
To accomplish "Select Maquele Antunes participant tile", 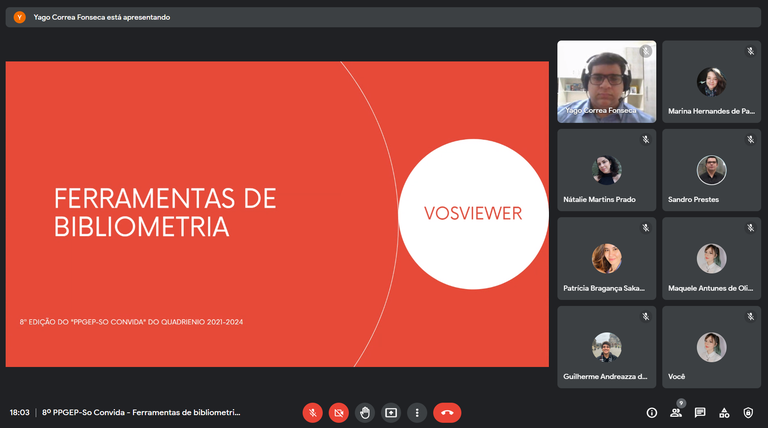I will pos(711,259).
